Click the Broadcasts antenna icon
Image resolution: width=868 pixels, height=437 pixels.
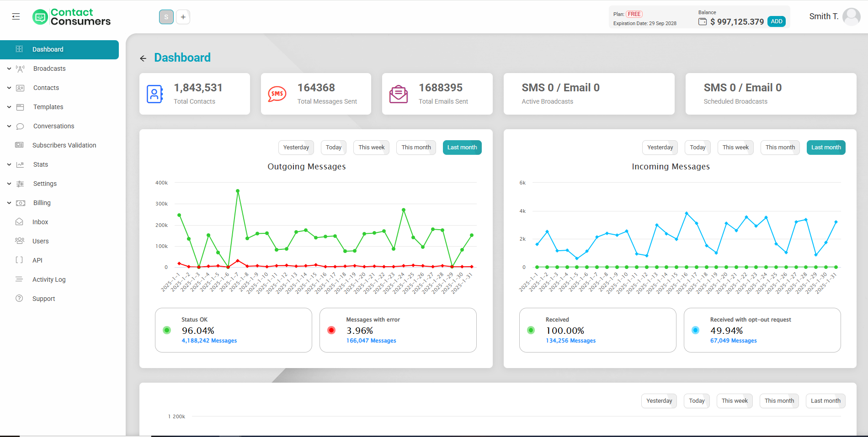pos(20,68)
